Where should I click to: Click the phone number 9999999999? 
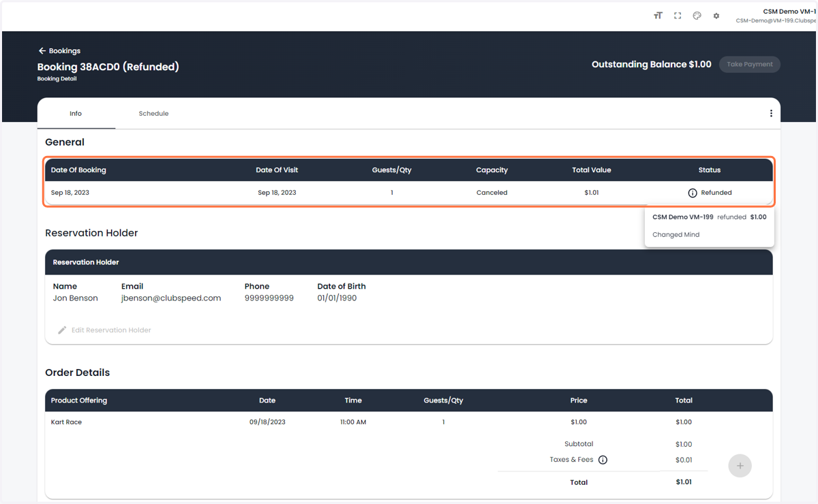(269, 298)
